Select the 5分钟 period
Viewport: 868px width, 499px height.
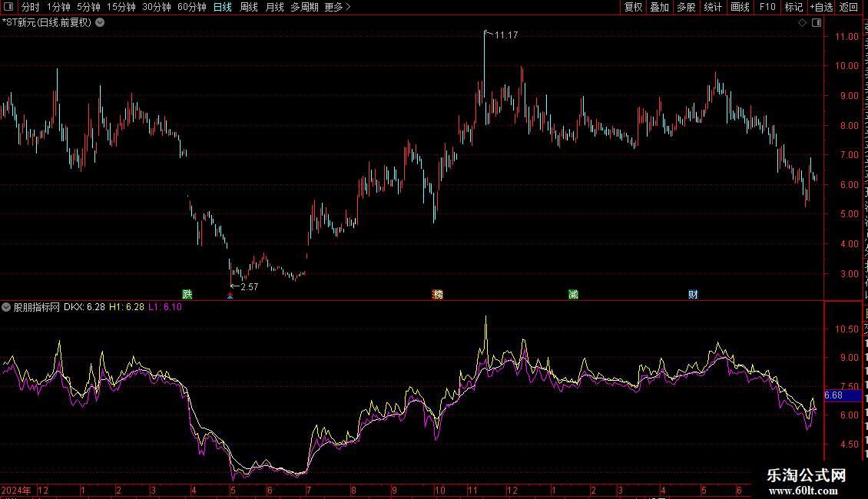click(88, 7)
